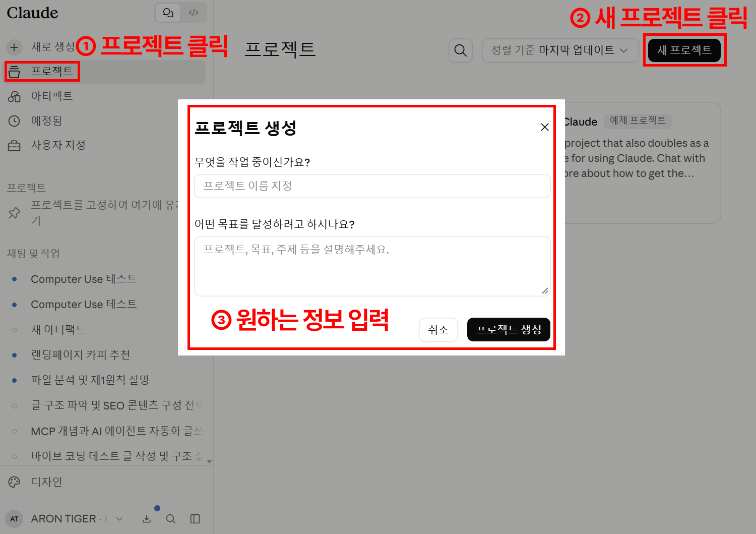This screenshot has width=756, height=534.
Task: Click the plus icon for 새로 생성
Action: click(x=14, y=47)
